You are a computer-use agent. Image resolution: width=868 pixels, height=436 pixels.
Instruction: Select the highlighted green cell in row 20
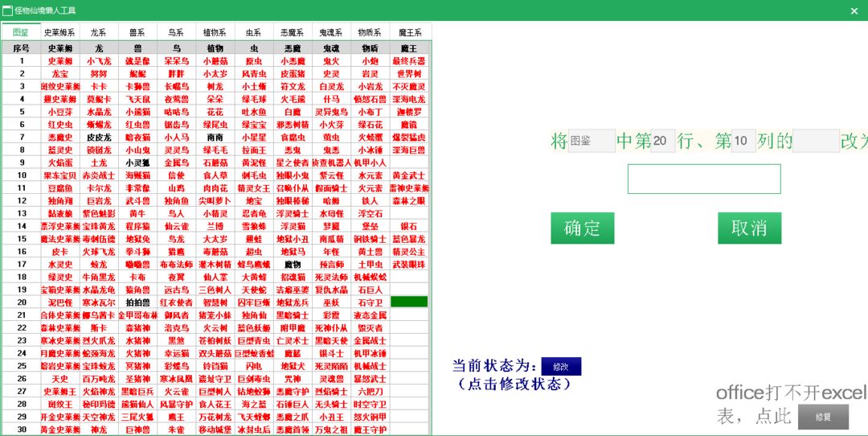point(409,302)
